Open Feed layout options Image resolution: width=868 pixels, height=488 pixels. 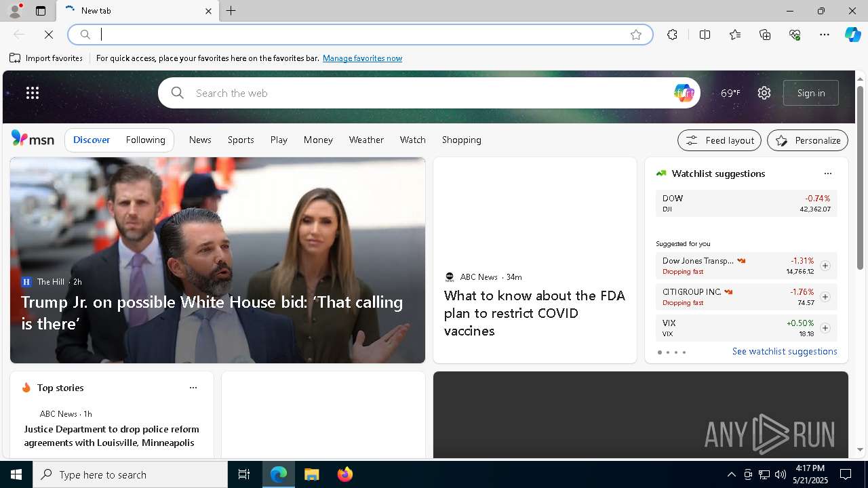point(719,140)
